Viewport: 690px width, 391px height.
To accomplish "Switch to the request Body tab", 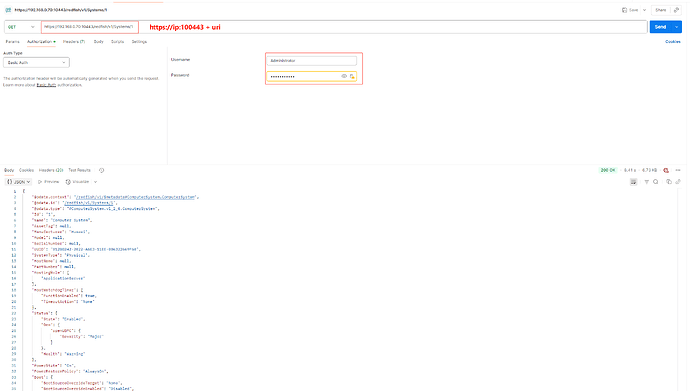I will tap(99, 41).
